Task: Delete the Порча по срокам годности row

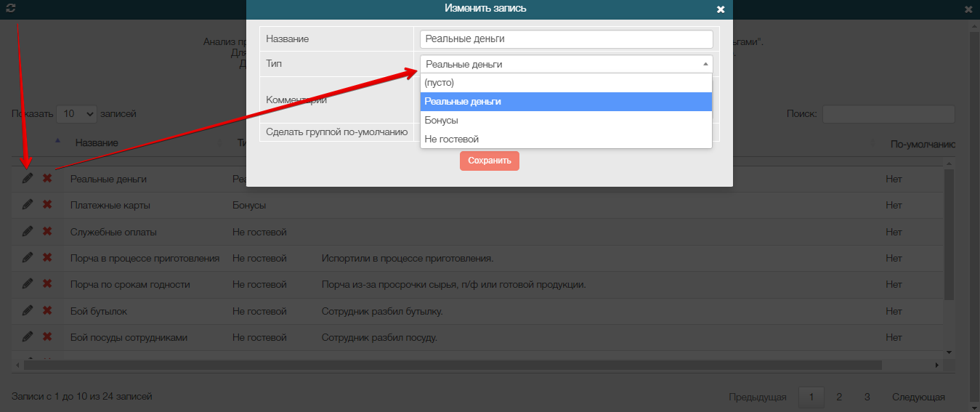Action: click(x=47, y=283)
